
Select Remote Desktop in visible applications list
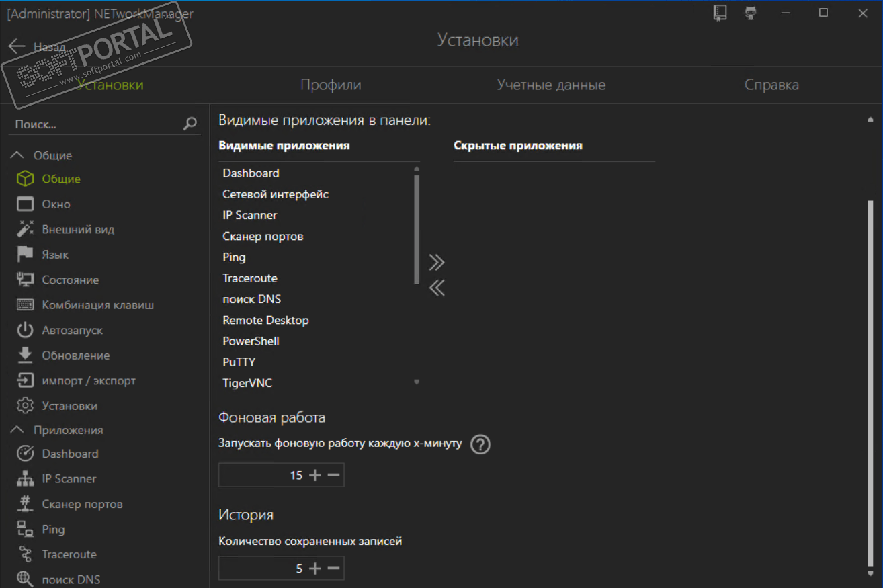pyautogui.click(x=265, y=320)
